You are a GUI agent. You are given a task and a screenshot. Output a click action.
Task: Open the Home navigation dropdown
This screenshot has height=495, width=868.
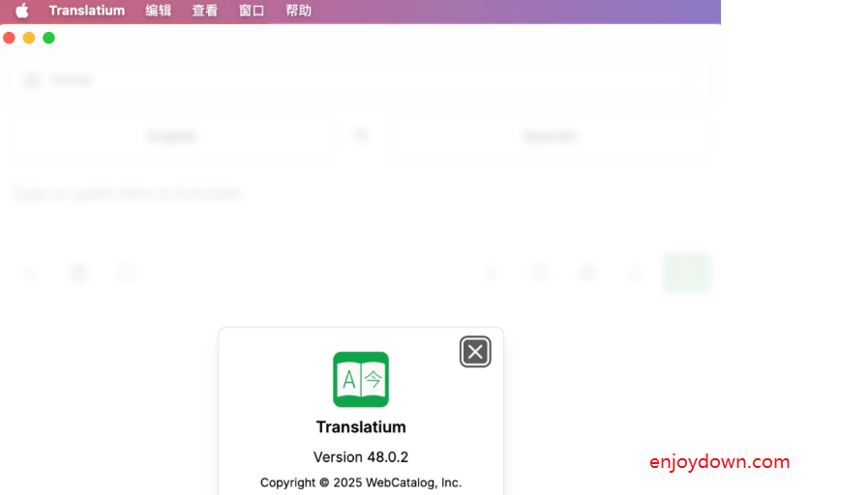pos(360,80)
